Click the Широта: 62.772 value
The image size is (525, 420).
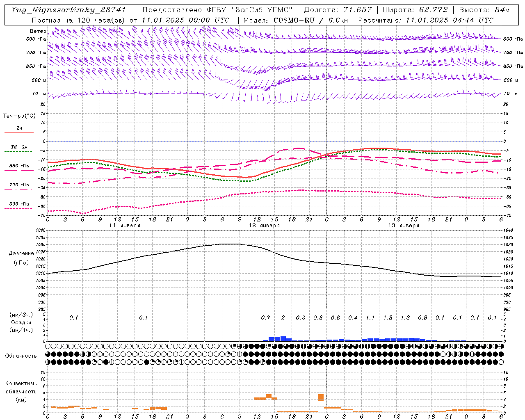415,10
